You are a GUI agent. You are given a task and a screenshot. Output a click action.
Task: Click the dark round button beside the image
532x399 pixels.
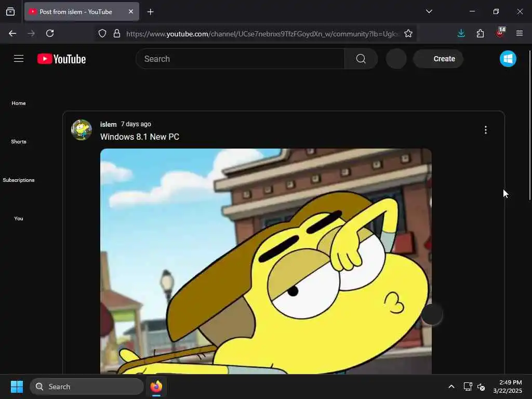(x=432, y=314)
